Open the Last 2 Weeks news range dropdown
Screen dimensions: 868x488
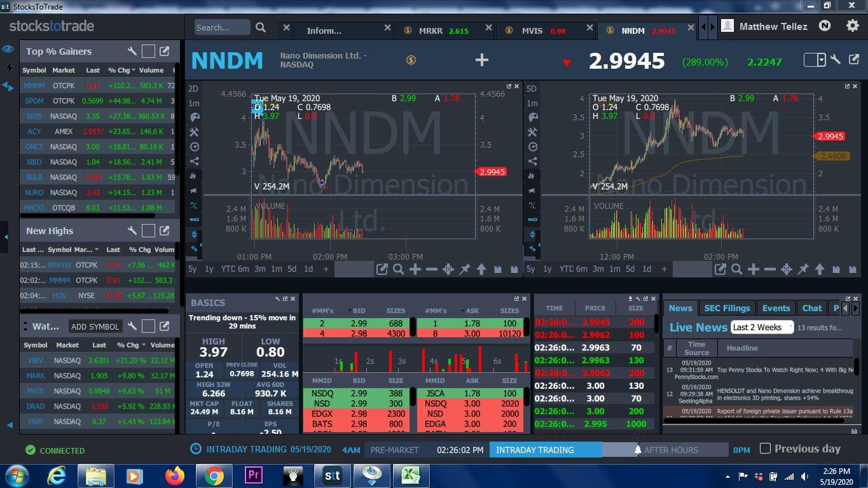762,327
